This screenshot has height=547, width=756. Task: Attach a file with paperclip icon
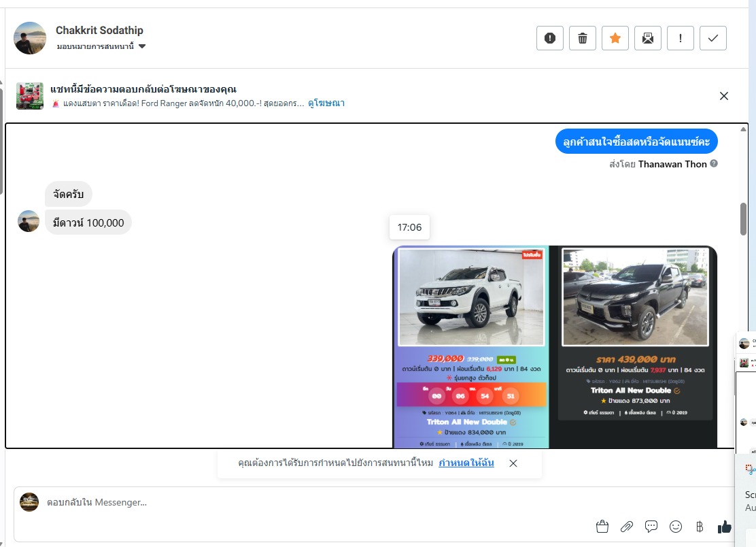tap(627, 527)
